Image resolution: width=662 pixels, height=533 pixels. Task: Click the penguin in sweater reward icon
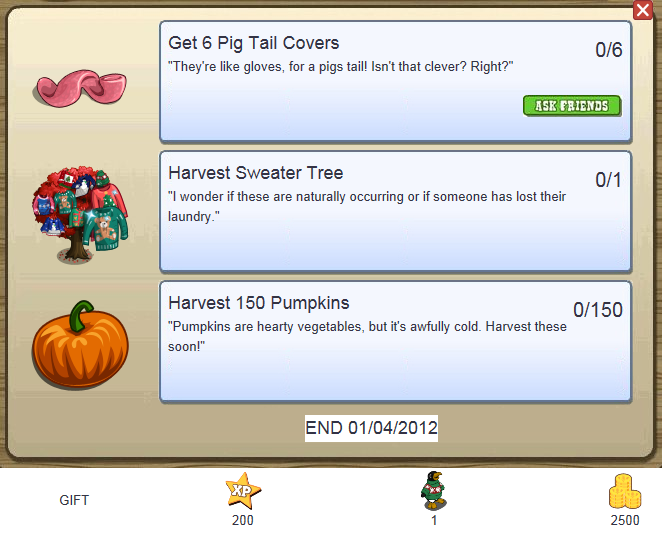click(x=434, y=490)
